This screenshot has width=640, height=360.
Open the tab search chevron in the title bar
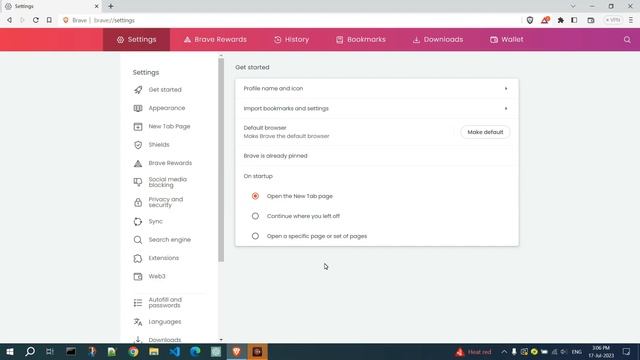coord(573,6)
